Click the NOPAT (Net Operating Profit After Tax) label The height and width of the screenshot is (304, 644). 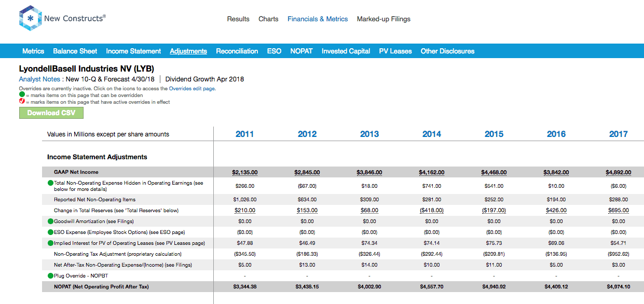tap(101, 287)
